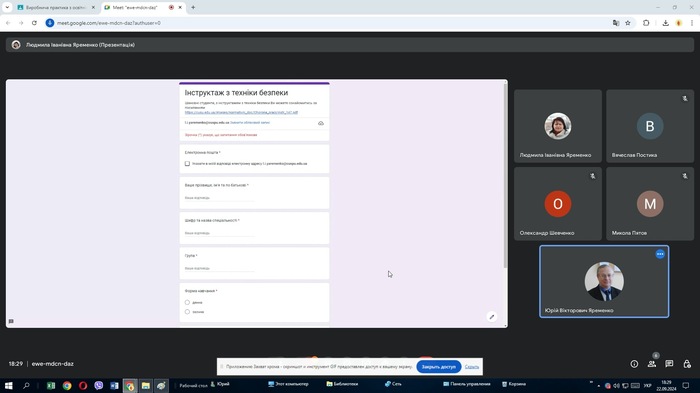This screenshot has height=393, width=700.
Task: Open 'Этот компьютер' taskbar shortcut
Action: pos(288,384)
